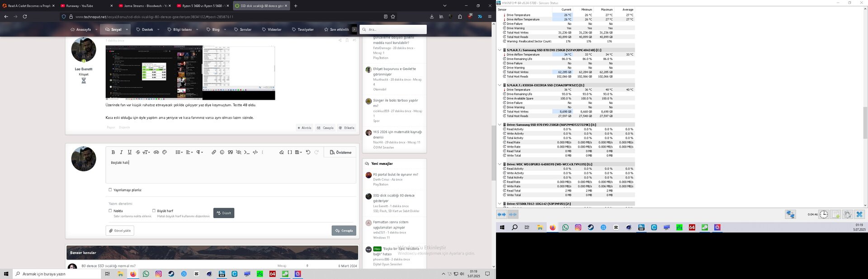The width and height of the screenshot is (868, 279).
Task: Toggle italic formatting in reply editor
Action: 121,152
